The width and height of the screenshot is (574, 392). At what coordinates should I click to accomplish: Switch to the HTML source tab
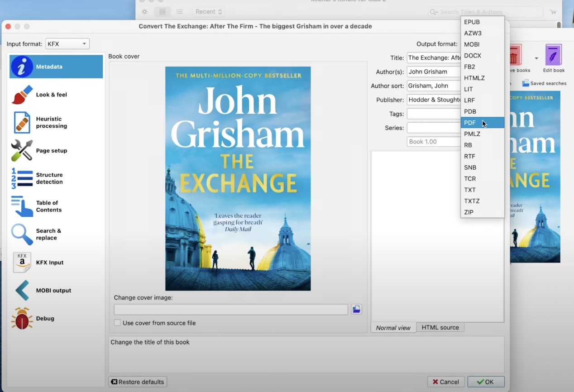(440, 327)
